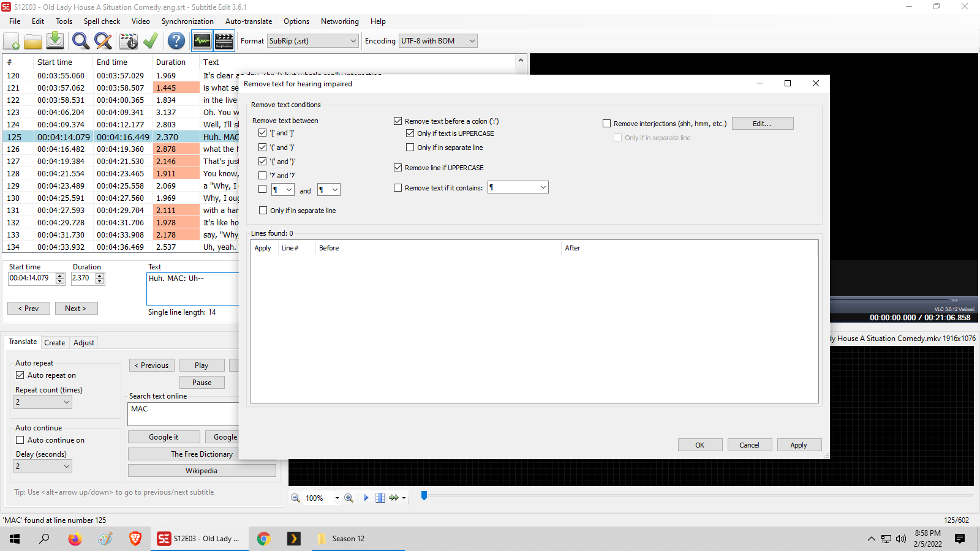Open the Synchronization menu

(x=187, y=21)
